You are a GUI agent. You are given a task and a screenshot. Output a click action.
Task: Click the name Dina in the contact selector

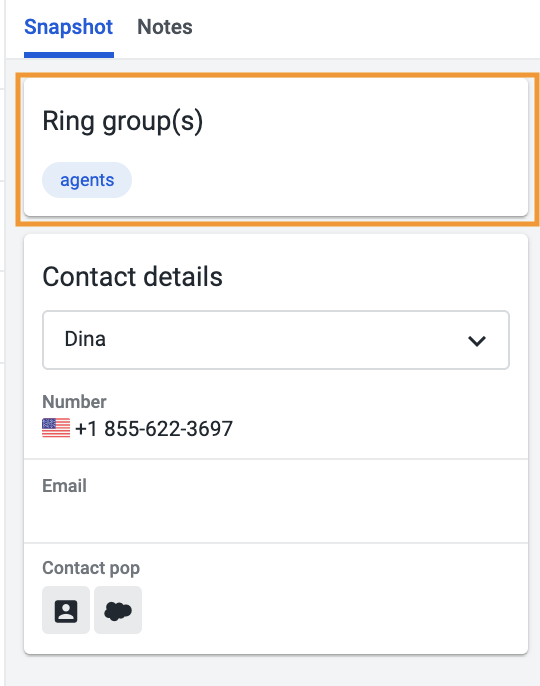tap(85, 339)
